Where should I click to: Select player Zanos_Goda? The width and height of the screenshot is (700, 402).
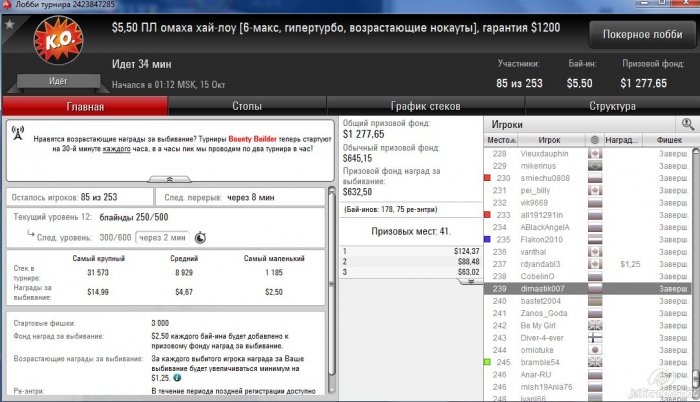(x=544, y=313)
